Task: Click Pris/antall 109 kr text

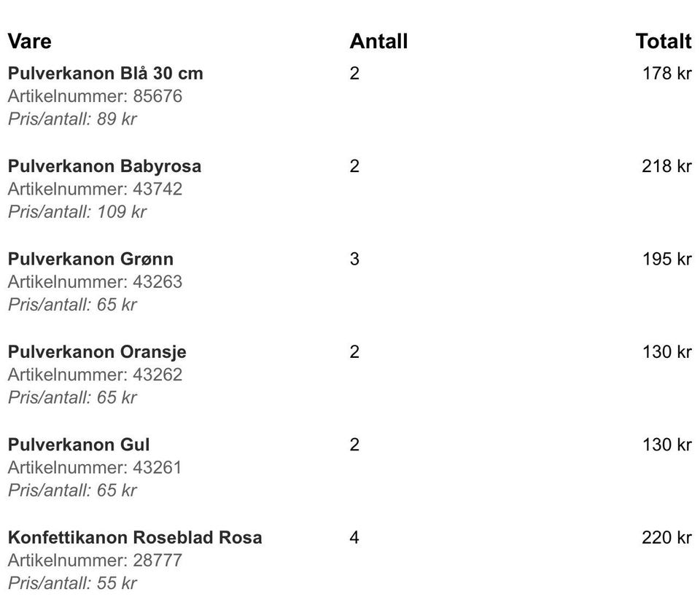Action: [77, 212]
